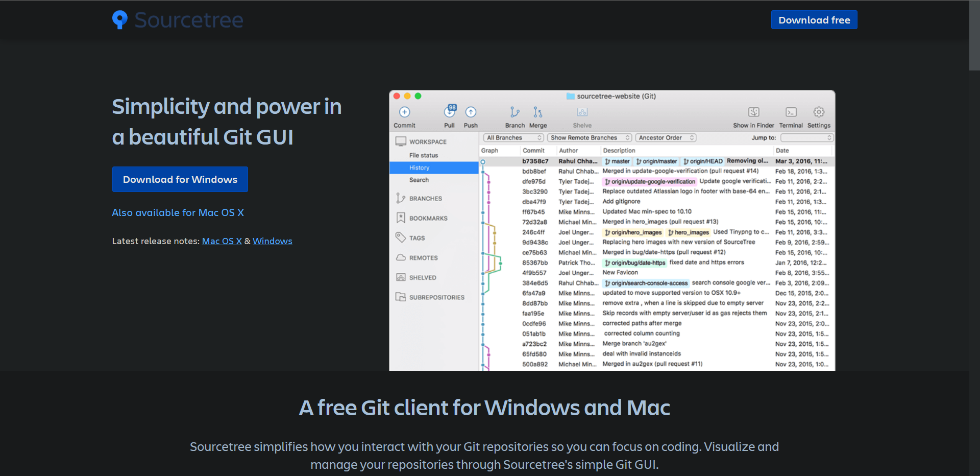The image size is (980, 476).
Task: Click the red close dot in app window
Action: pyautogui.click(x=397, y=96)
